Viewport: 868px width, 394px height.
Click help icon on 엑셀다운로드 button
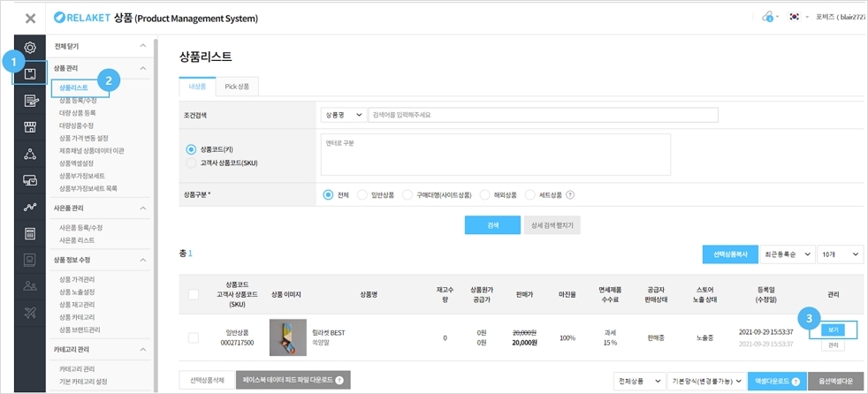tap(796, 380)
